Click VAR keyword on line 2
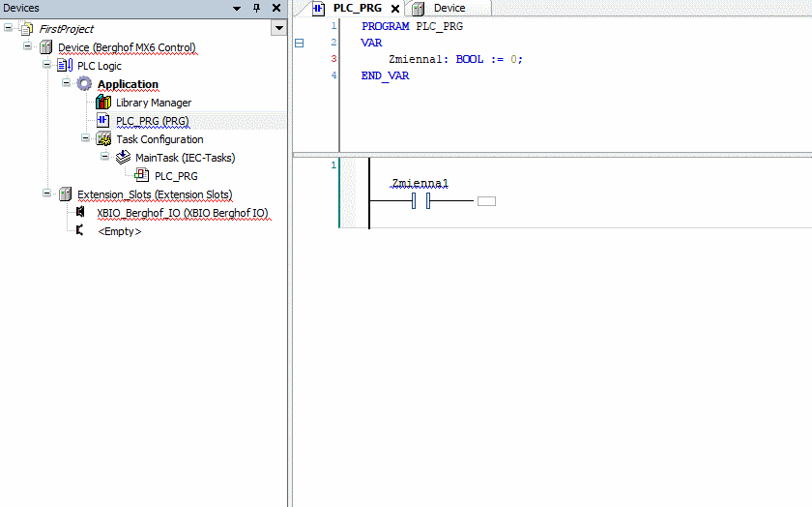 click(371, 43)
